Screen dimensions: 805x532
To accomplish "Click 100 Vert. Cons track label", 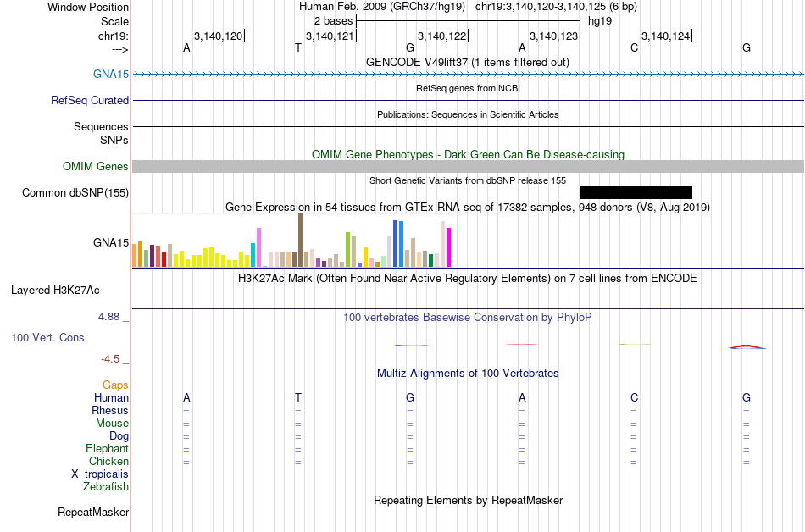I will coord(47,337).
